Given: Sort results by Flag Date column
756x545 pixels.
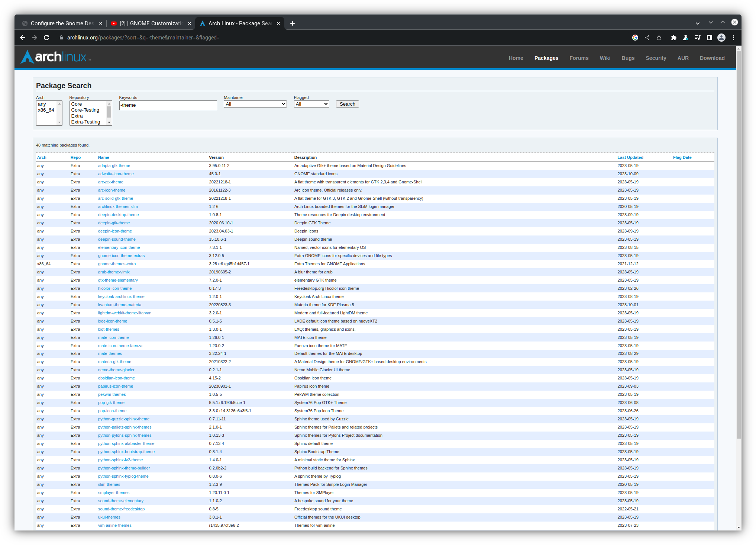Looking at the screenshot, I should tap(682, 157).
